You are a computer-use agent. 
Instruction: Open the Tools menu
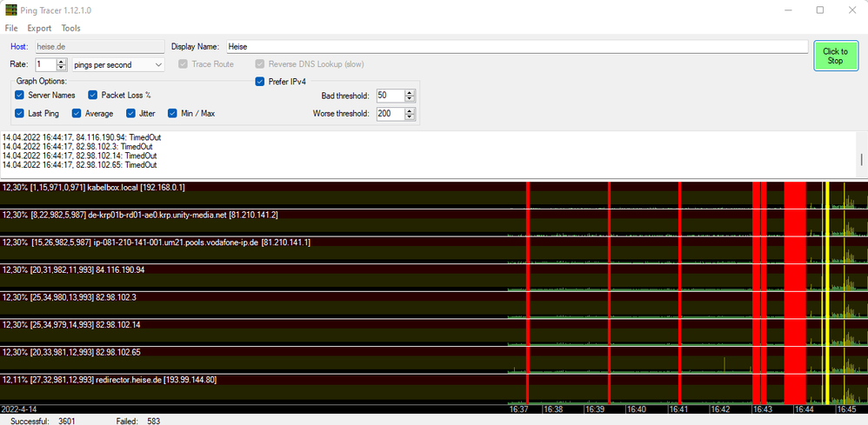coord(70,28)
